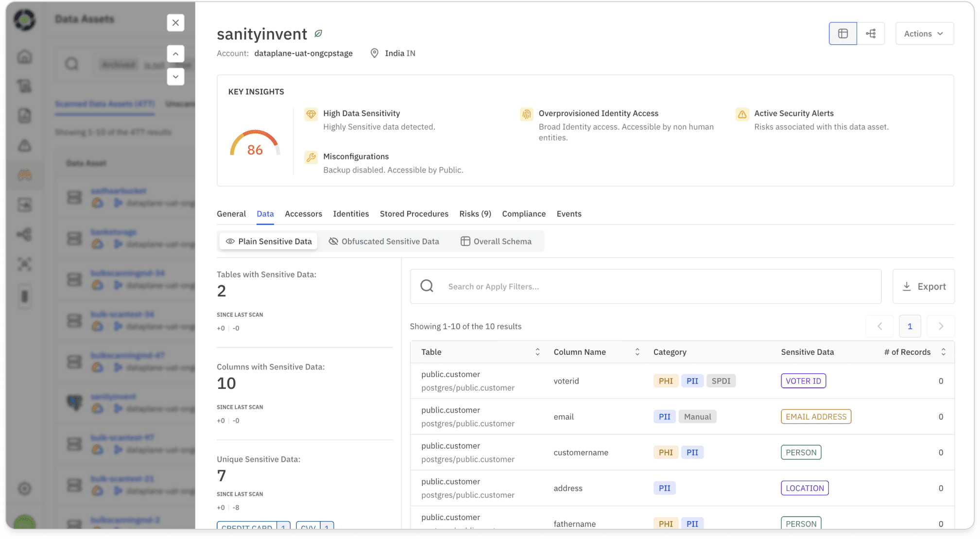
Task: Sort by number of Records arrows
Action: (x=943, y=352)
